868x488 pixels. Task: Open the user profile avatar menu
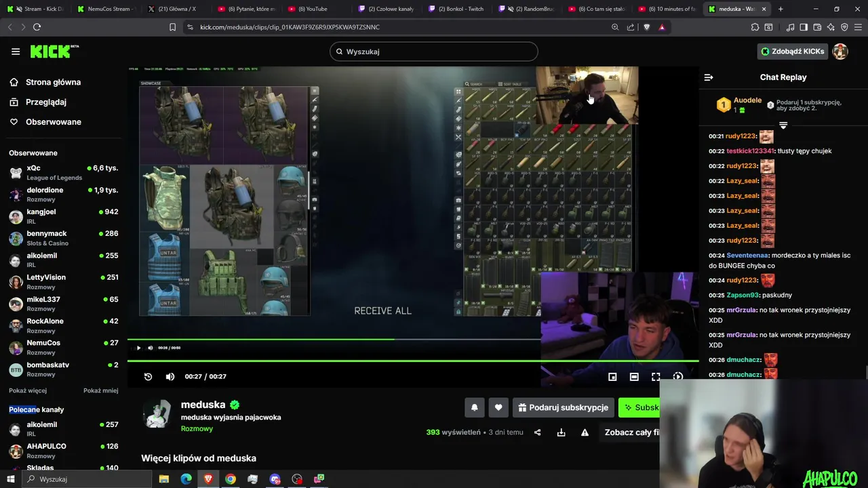pyautogui.click(x=840, y=52)
